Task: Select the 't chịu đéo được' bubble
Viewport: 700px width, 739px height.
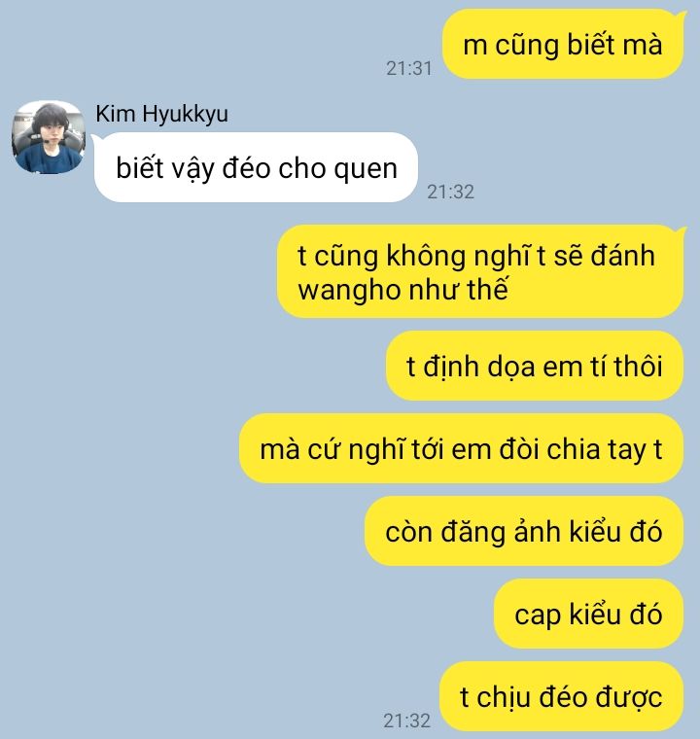Action: (561, 696)
